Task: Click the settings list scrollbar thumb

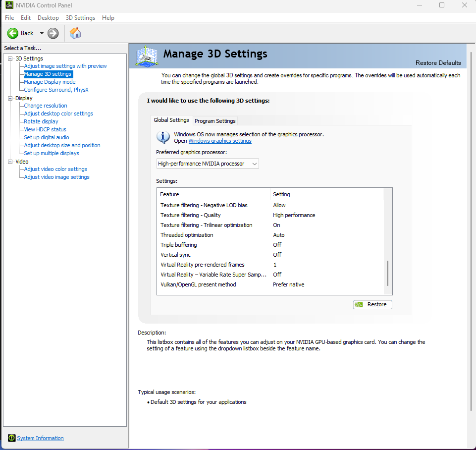Action: (388, 273)
